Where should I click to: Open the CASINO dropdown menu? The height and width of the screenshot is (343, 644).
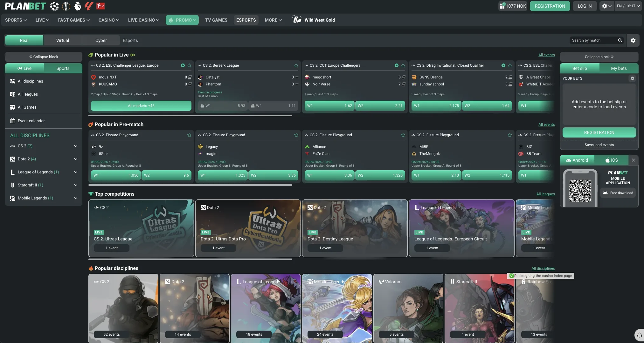[x=109, y=20]
